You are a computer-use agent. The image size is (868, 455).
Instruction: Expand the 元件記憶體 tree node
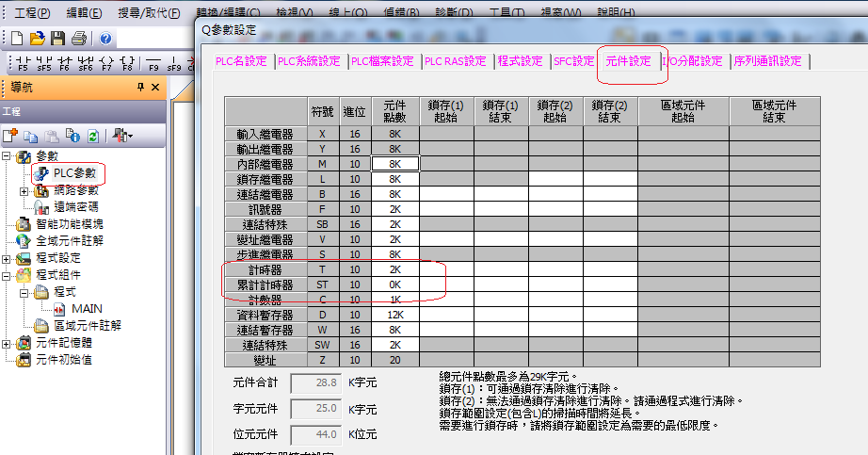[8, 343]
